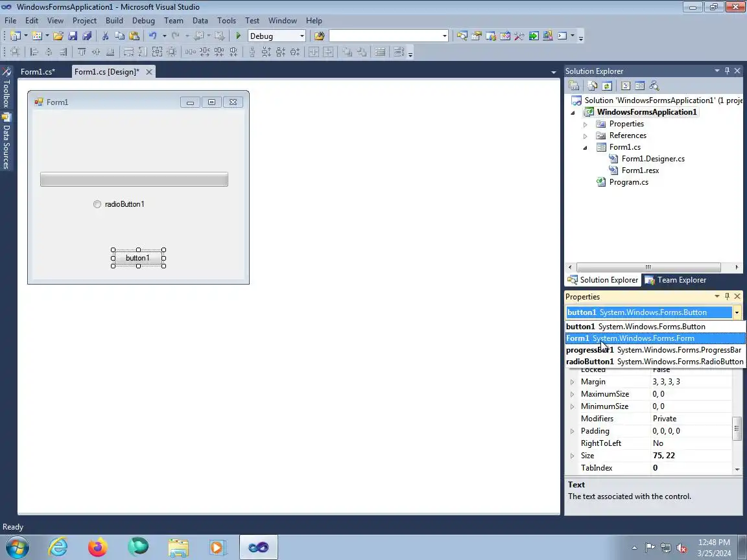Screen dimensions: 747x560
Task: Open Properties Window from the main toolbar icon
Action: click(x=477, y=36)
